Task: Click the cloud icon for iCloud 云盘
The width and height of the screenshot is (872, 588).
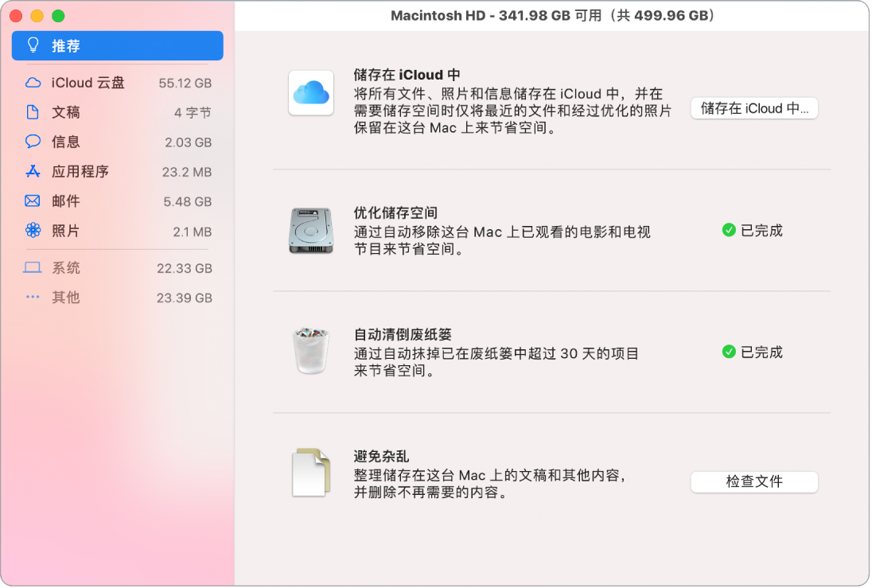Action: coord(33,83)
